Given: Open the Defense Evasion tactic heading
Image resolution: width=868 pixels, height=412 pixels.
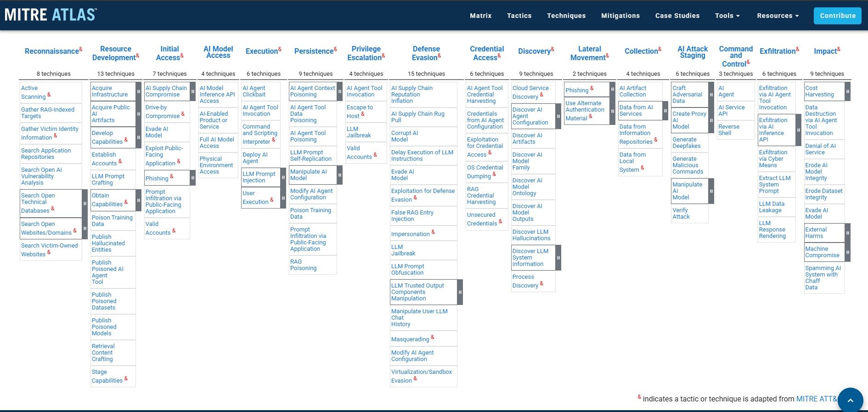Looking at the screenshot, I should (425, 53).
